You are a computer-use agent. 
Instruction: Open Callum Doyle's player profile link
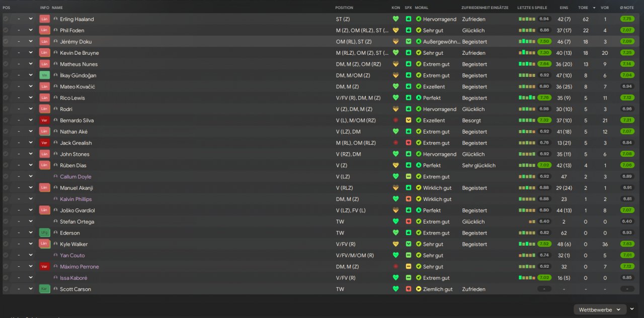(75, 177)
